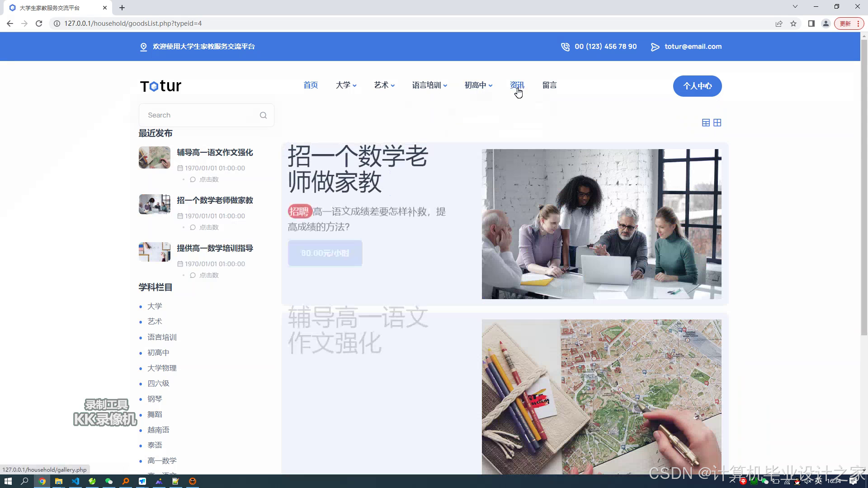The width and height of the screenshot is (868, 488).
Task: Open the 钢琴 subject category link
Action: (x=155, y=399)
